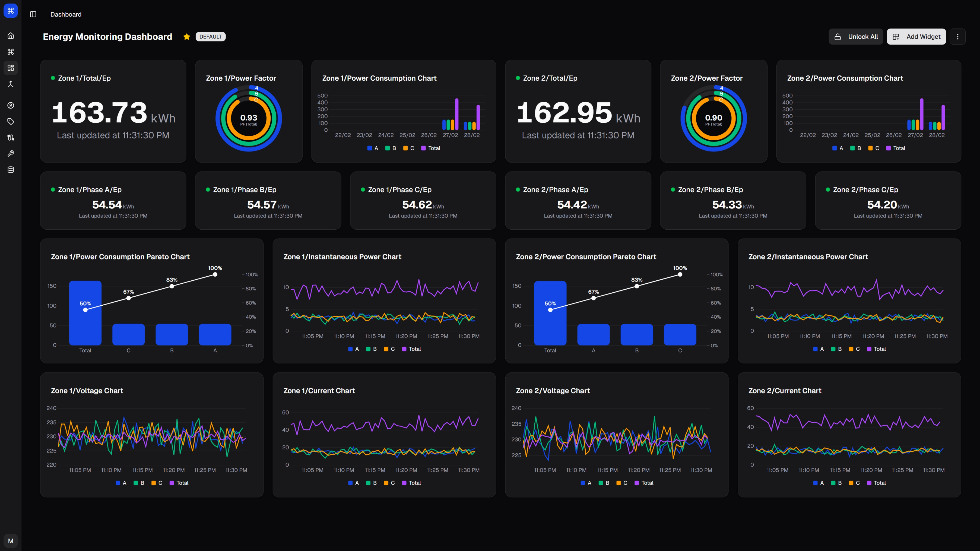Open the tools wrench icon in the sidebar
980x551 pixels.
[11, 153]
